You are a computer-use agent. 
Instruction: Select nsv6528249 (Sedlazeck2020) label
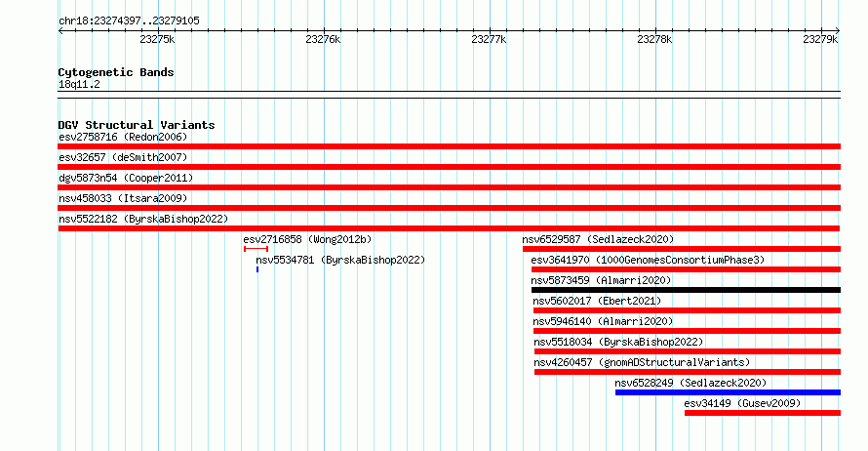tap(690, 383)
